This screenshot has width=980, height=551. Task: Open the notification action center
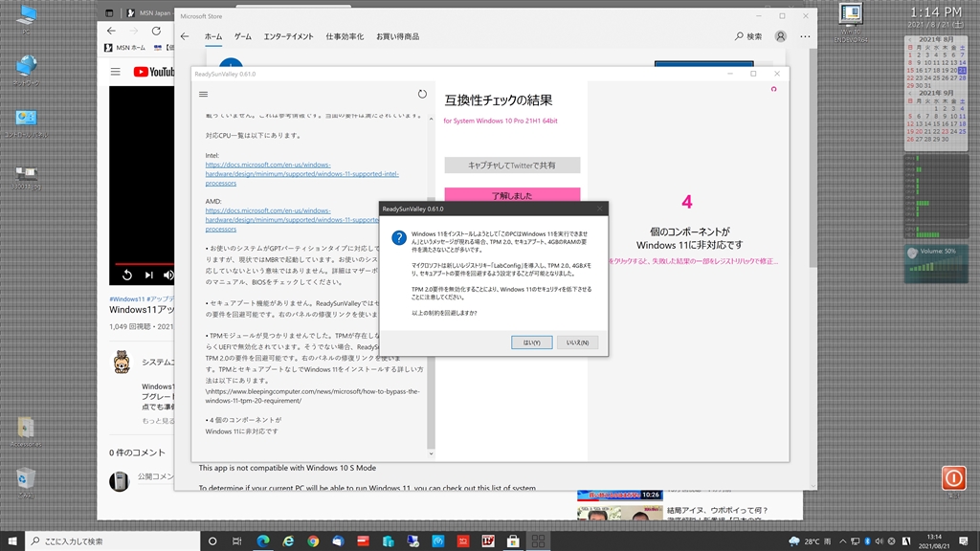963,541
